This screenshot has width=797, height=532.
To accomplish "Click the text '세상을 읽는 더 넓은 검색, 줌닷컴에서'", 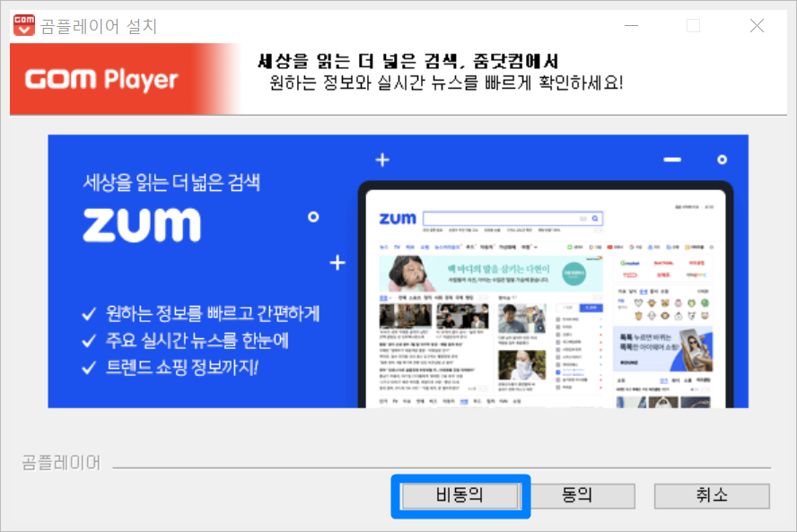I will pyautogui.click(x=407, y=62).
